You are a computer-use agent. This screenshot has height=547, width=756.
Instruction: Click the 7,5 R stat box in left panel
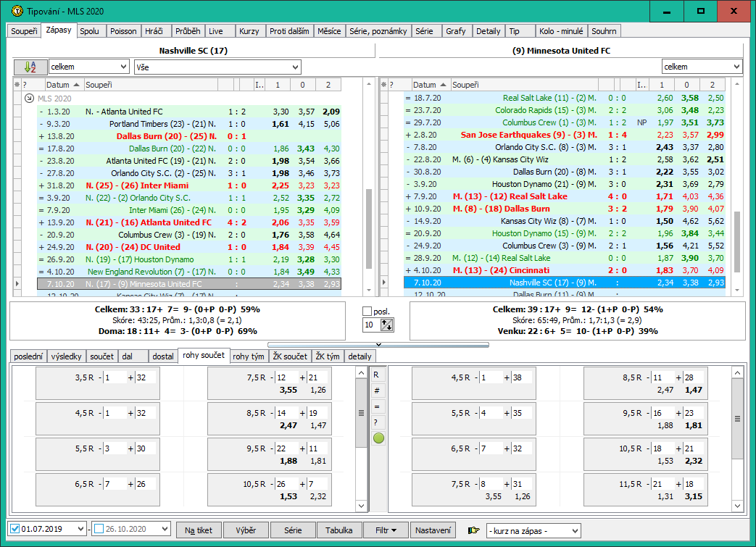click(270, 383)
